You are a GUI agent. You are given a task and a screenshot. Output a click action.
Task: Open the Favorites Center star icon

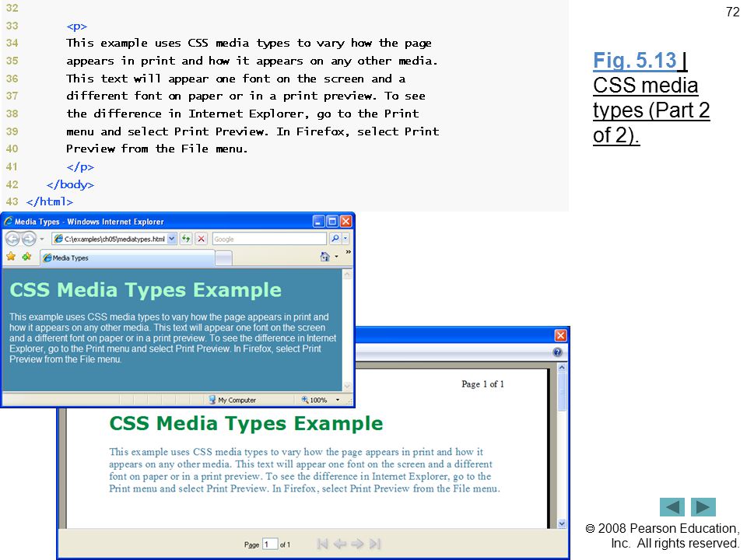pyautogui.click(x=11, y=257)
